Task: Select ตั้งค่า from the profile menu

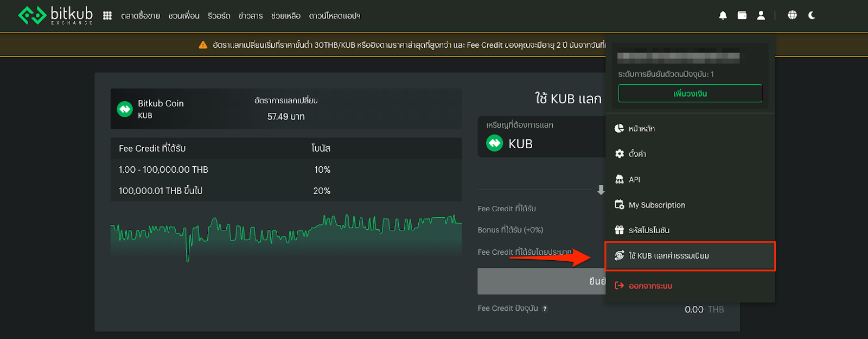Action: click(x=690, y=154)
